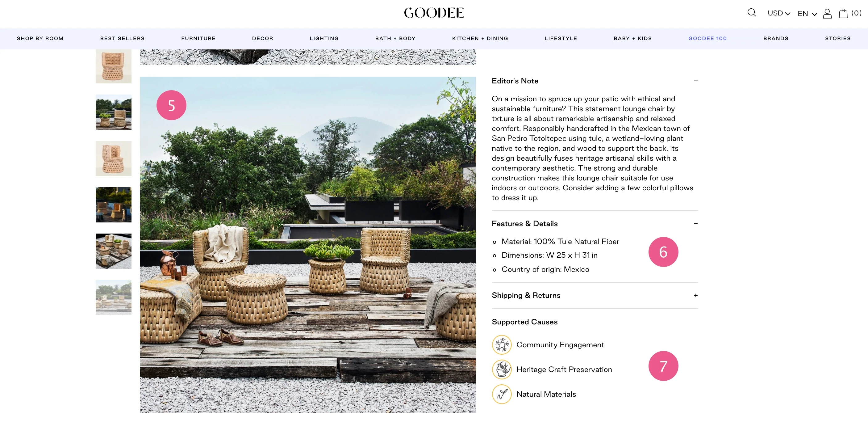
Task: Click the fourth product thumbnail image
Action: pyautogui.click(x=113, y=205)
